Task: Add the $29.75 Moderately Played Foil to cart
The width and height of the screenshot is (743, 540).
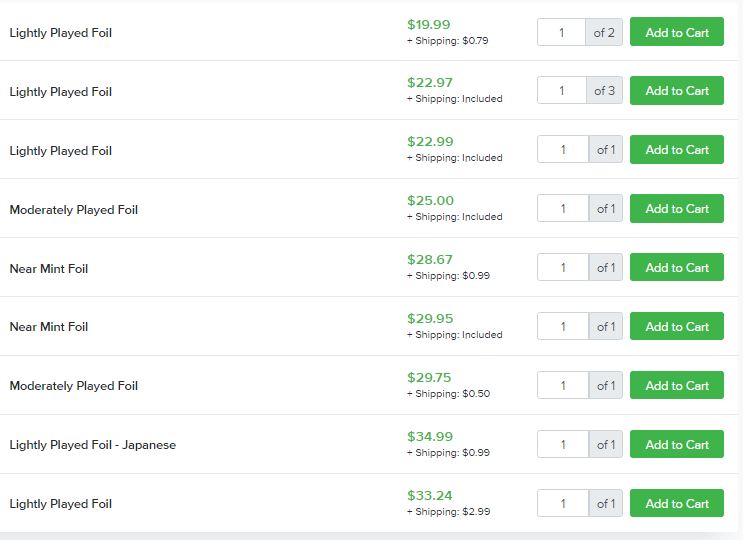Action: [677, 385]
